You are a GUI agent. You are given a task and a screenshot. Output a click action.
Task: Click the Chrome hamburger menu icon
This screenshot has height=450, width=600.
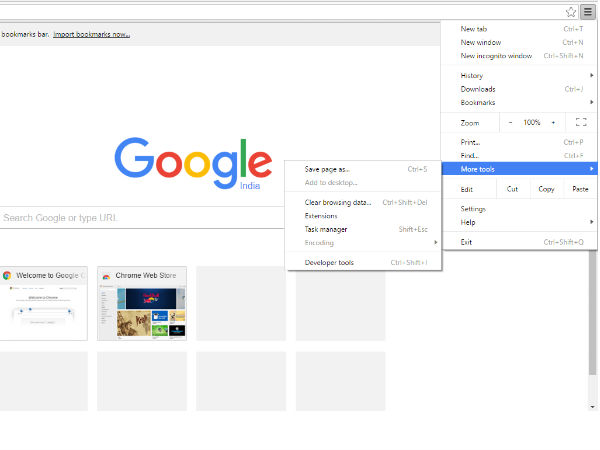pos(588,12)
